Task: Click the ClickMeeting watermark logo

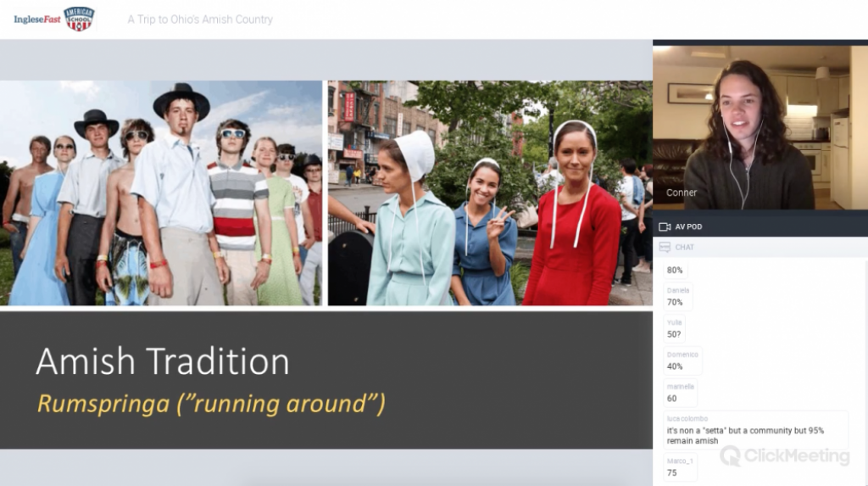Action: 784,456
